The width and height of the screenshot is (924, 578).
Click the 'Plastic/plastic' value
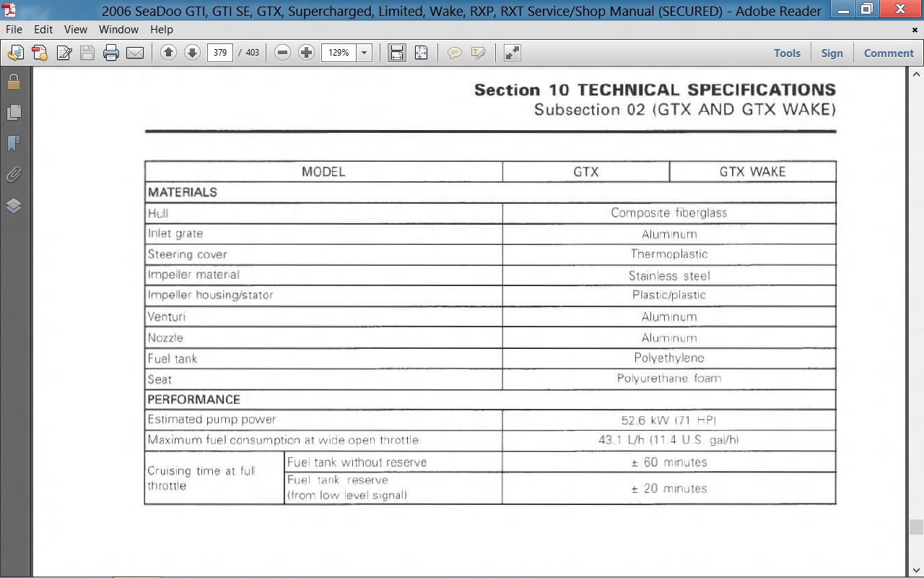(669, 296)
